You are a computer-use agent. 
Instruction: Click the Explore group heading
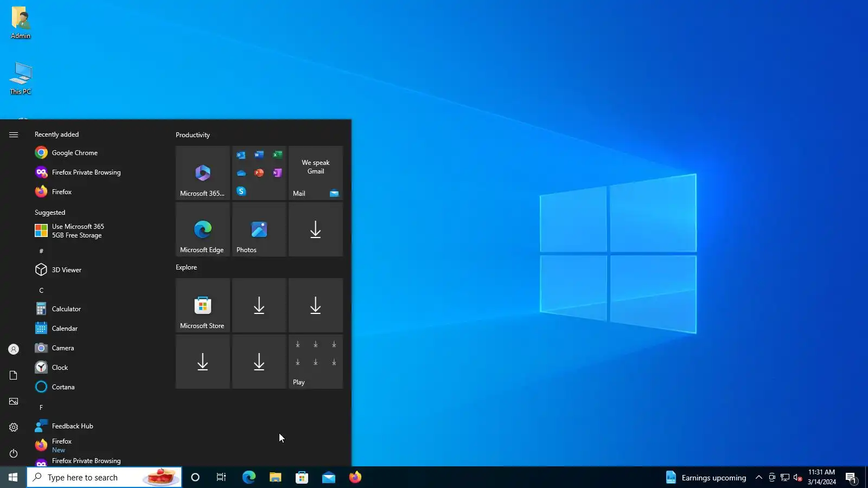[186, 267]
